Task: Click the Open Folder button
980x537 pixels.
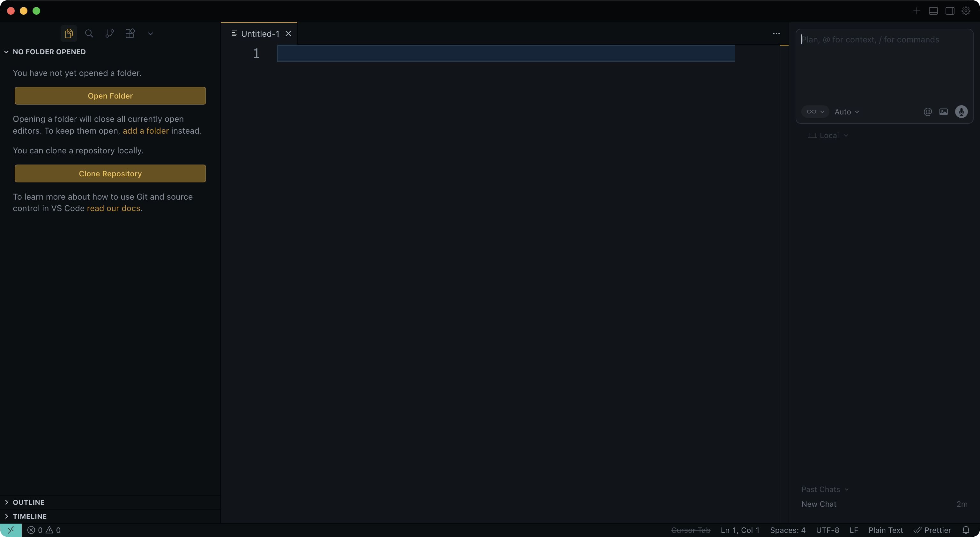Action: pyautogui.click(x=110, y=96)
